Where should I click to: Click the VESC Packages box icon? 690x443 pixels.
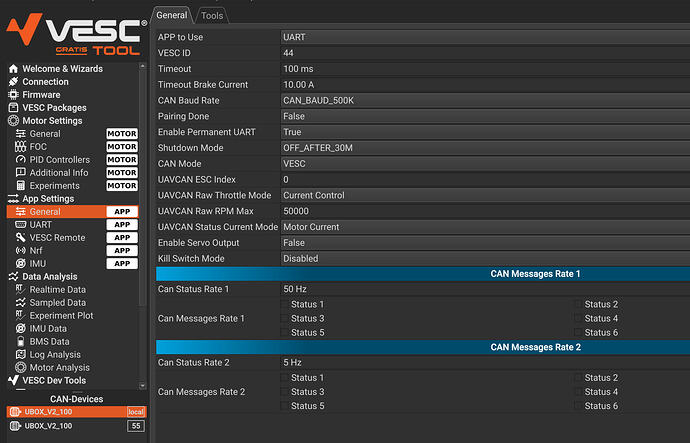(13, 108)
